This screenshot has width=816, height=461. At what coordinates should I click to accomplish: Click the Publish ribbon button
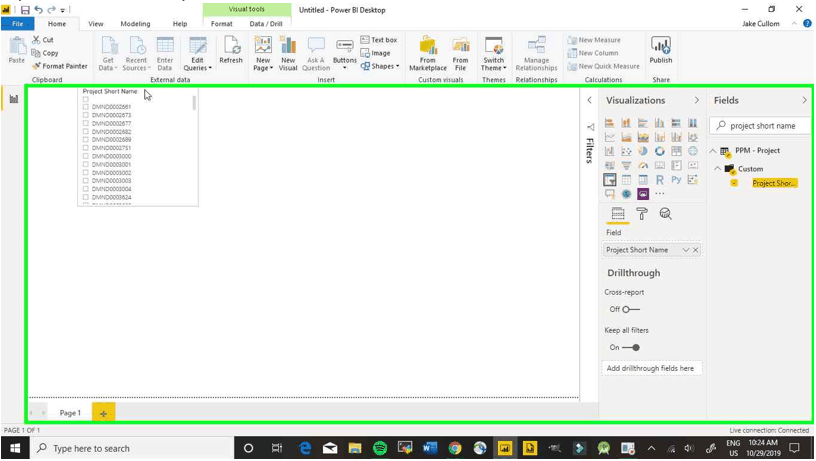pyautogui.click(x=660, y=50)
